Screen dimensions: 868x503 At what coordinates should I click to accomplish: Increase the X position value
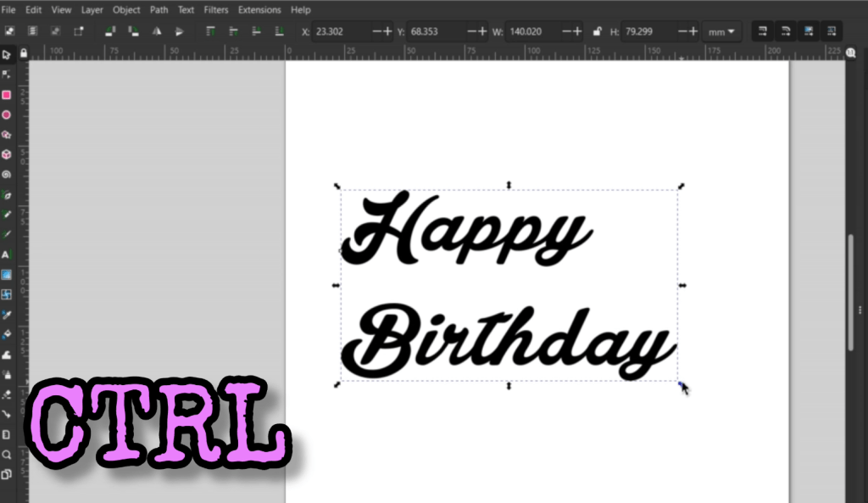(388, 31)
